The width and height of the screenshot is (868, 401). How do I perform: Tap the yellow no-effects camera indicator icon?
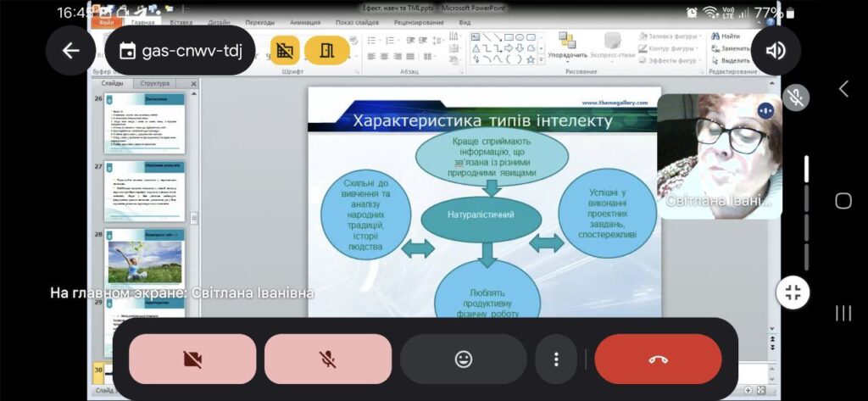click(285, 51)
